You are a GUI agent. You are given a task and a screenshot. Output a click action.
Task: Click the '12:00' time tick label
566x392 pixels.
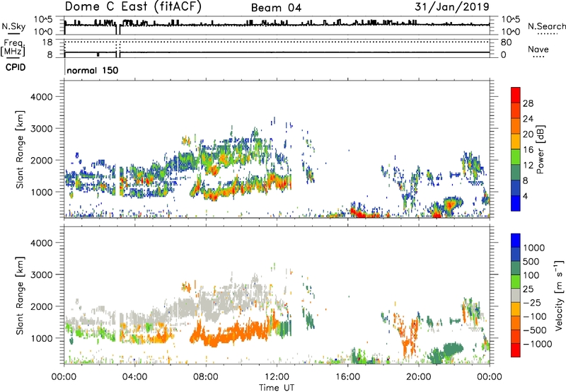click(277, 377)
